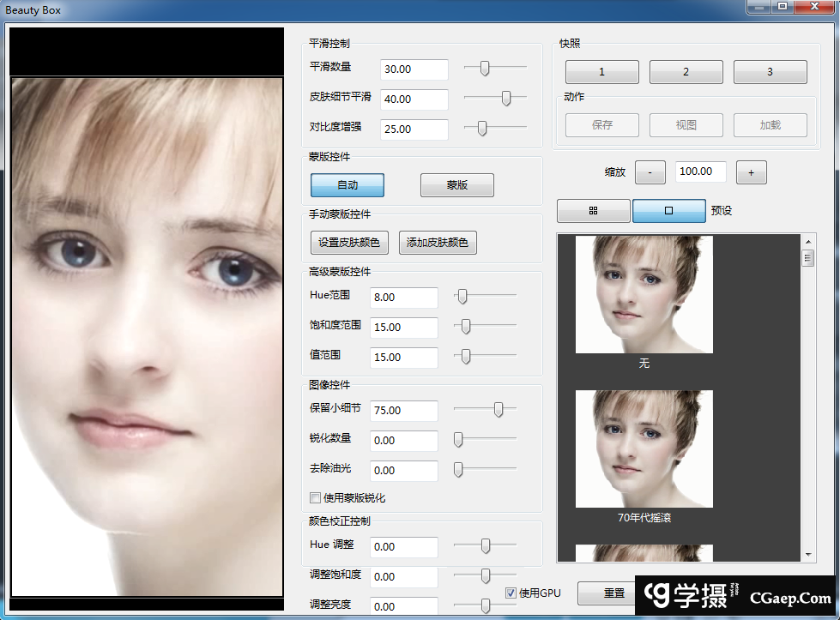Click the zoom in plus button
The width and height of the screenshot is (840, 620).
pos(751,172)
